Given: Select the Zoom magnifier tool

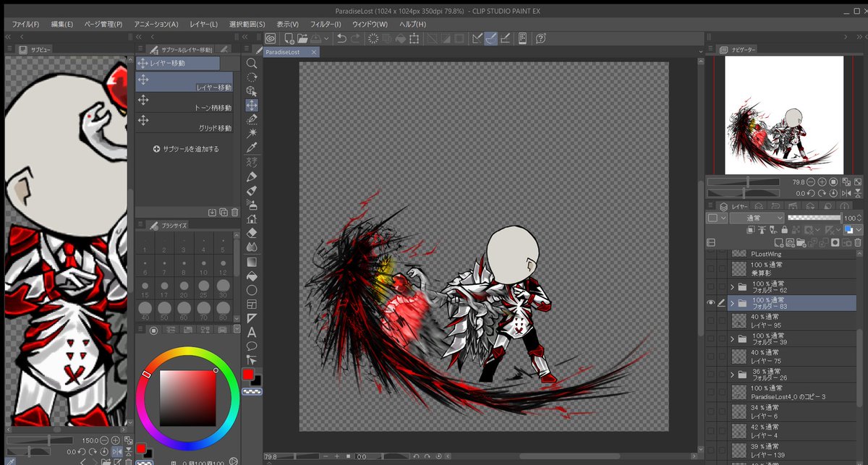Looking at the screenshot, I should tap(252, 64).
